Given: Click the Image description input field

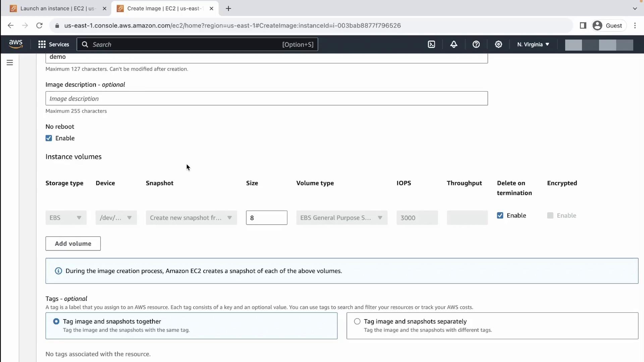Looking at the screenshot, I should point(266,99).
